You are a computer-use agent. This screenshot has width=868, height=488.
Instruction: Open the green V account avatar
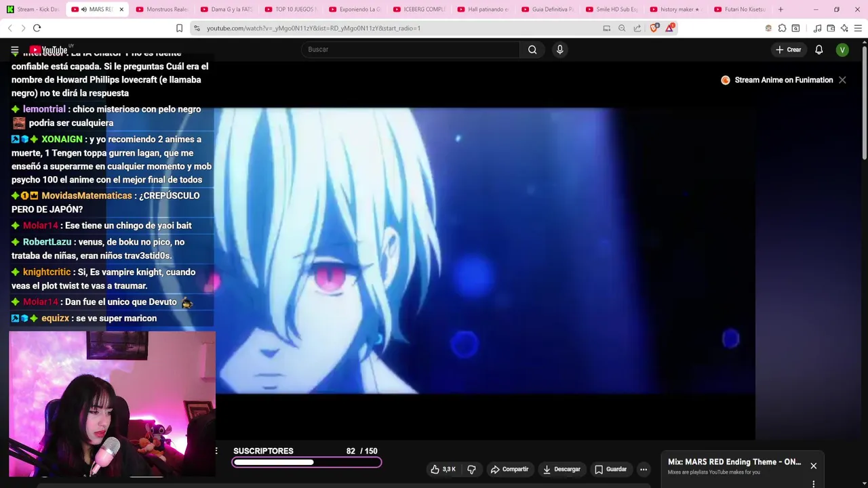[842, 49]
